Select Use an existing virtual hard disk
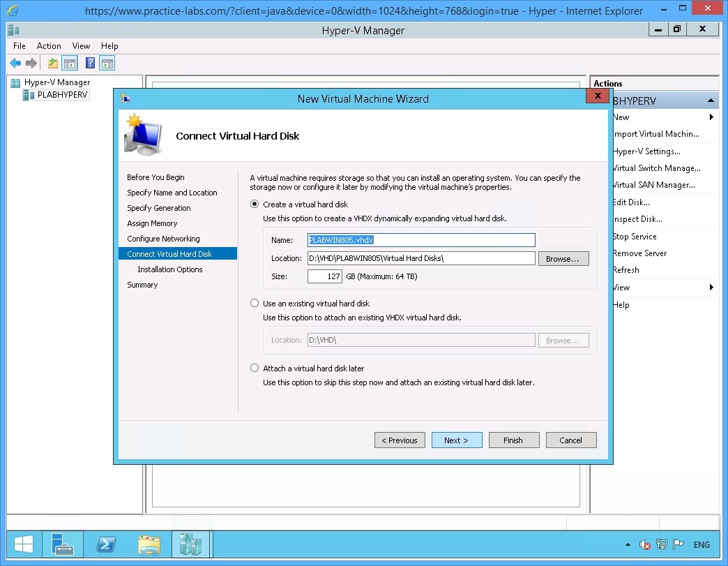 [x=255, y=303]
